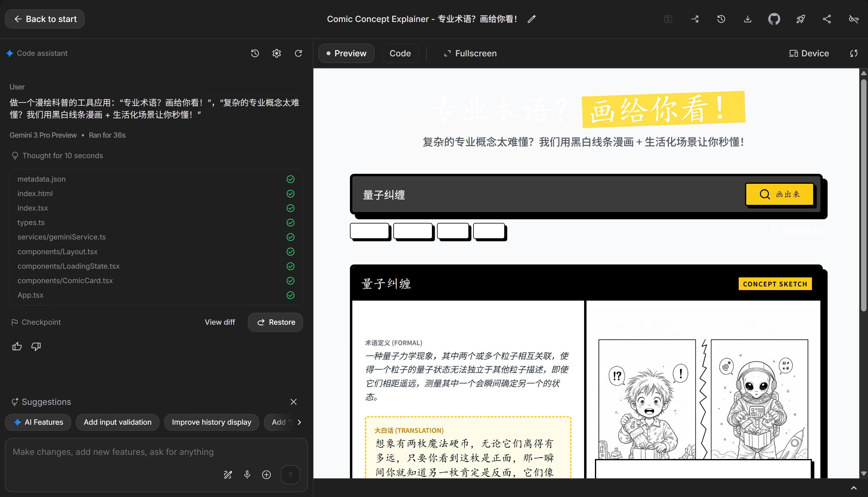The width and height of the screenshot is (868, 497).
Task: Click the key-off icon at top right
Action: click(853, 19)
